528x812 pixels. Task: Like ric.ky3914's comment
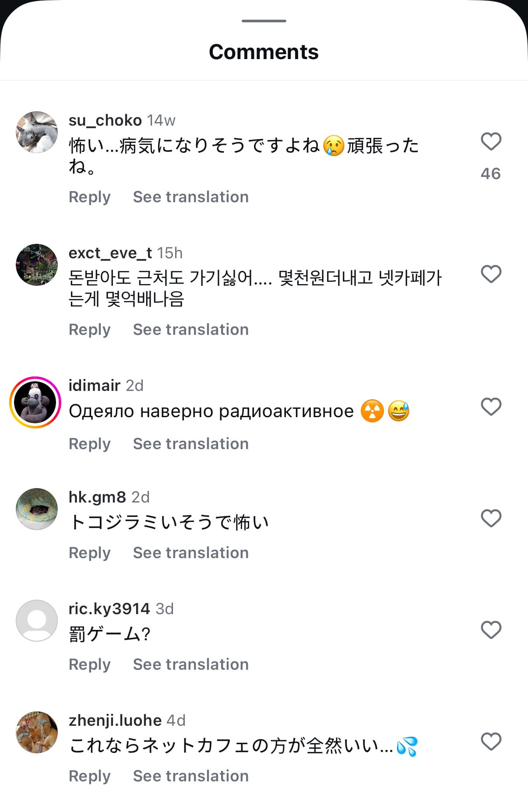tap(491, 630)
